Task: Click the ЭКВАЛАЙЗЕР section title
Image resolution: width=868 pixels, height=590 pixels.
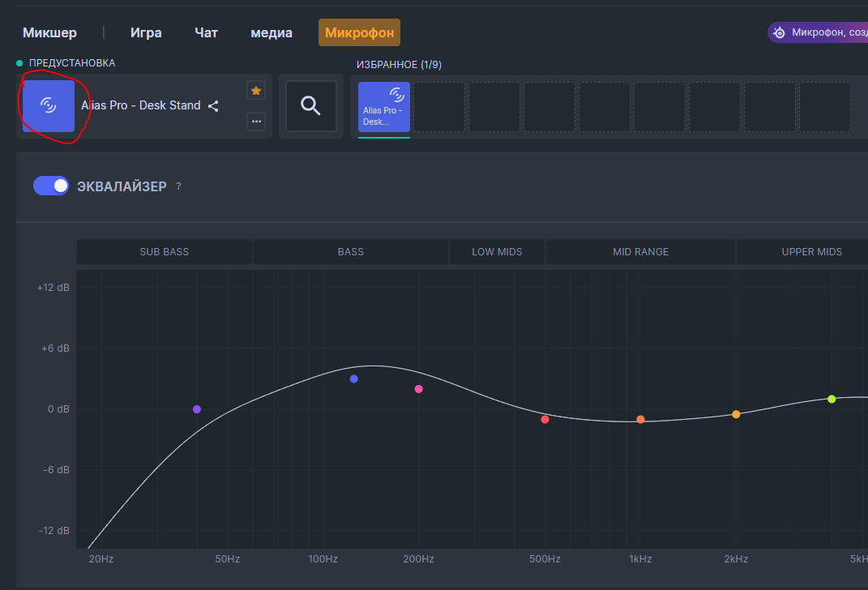Action: point(122,186)
